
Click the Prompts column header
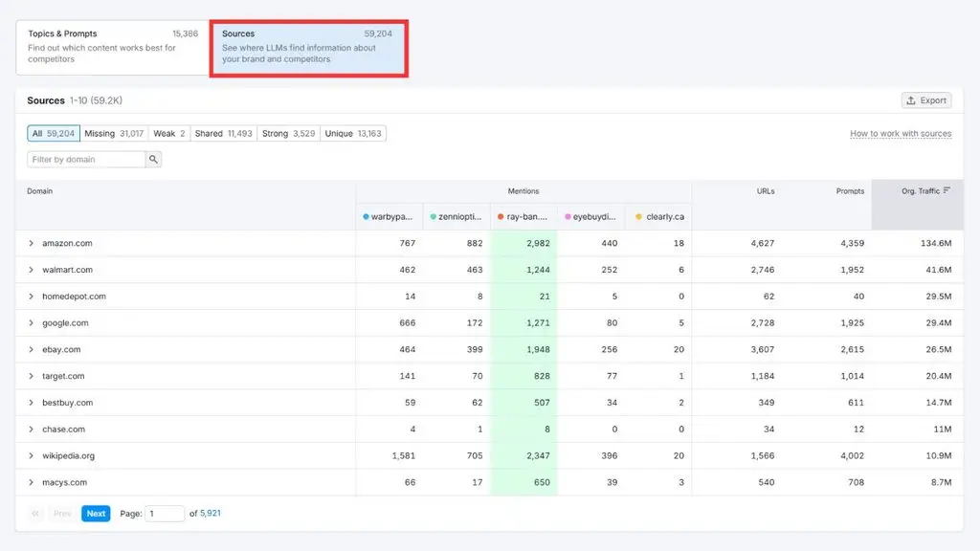tap(850, 191)
